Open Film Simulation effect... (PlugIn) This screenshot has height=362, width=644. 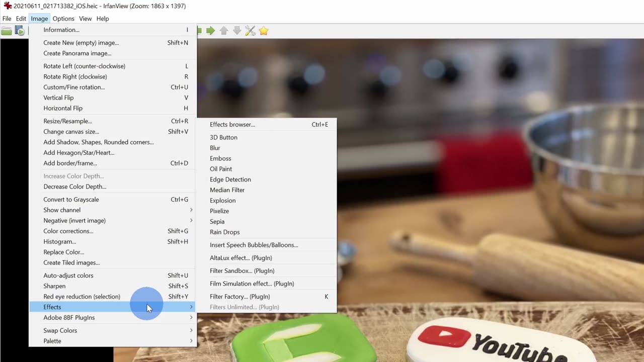click(x=266, y=284)
